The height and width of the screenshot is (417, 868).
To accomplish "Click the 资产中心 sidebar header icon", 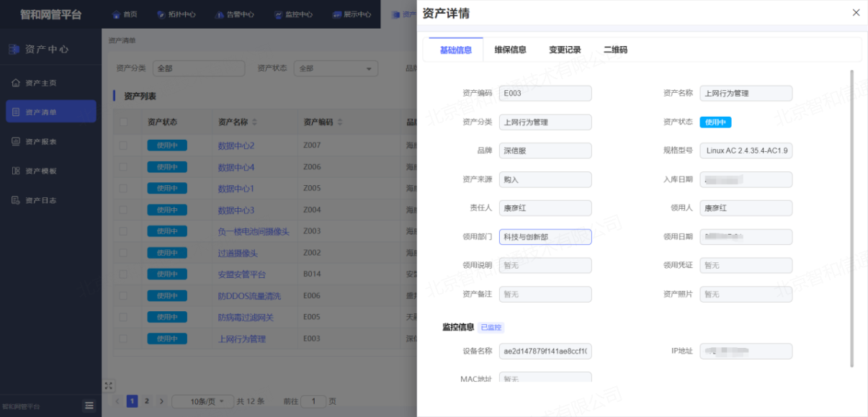I will point(14,49).
